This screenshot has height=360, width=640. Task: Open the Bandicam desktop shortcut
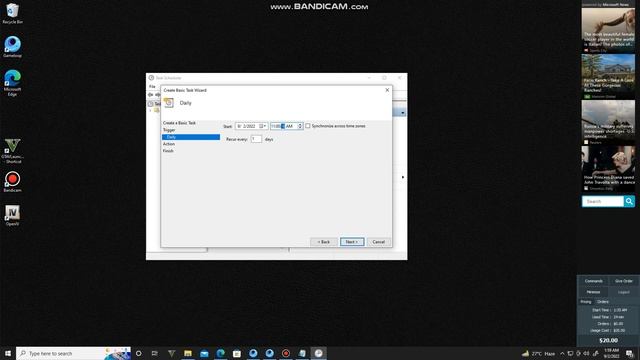point(12,182)
